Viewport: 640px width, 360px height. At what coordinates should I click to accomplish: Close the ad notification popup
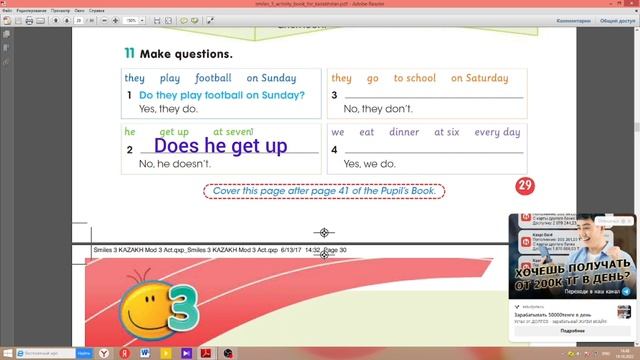[x=630, y=221]
